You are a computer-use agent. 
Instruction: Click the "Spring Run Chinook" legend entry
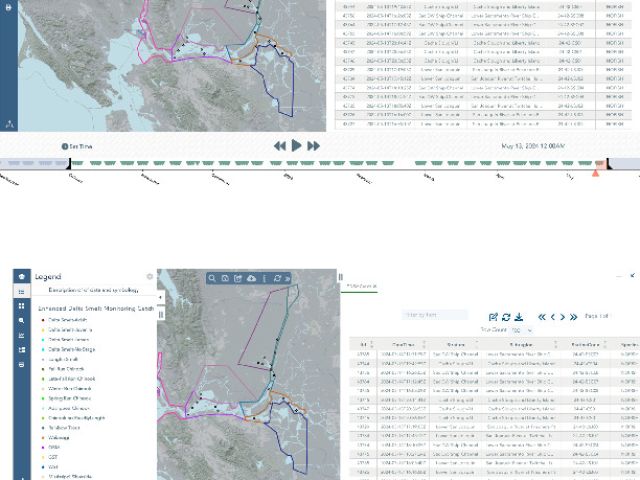point(69,398)
